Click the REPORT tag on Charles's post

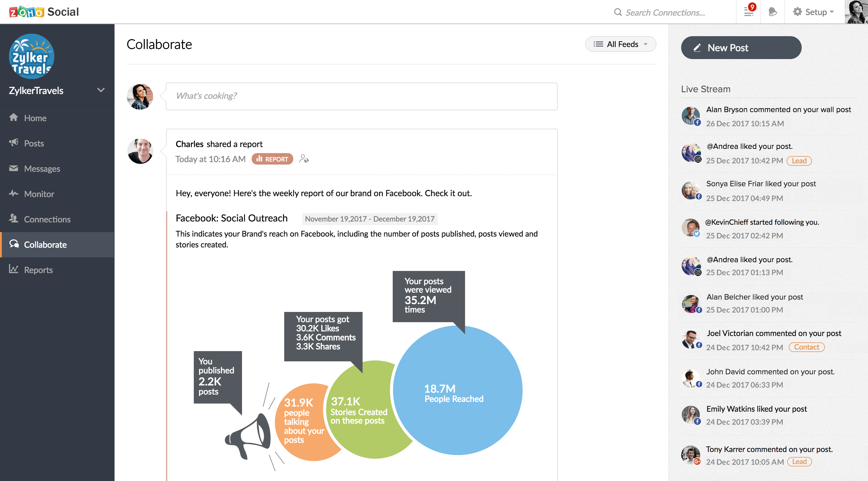[272, 159]
